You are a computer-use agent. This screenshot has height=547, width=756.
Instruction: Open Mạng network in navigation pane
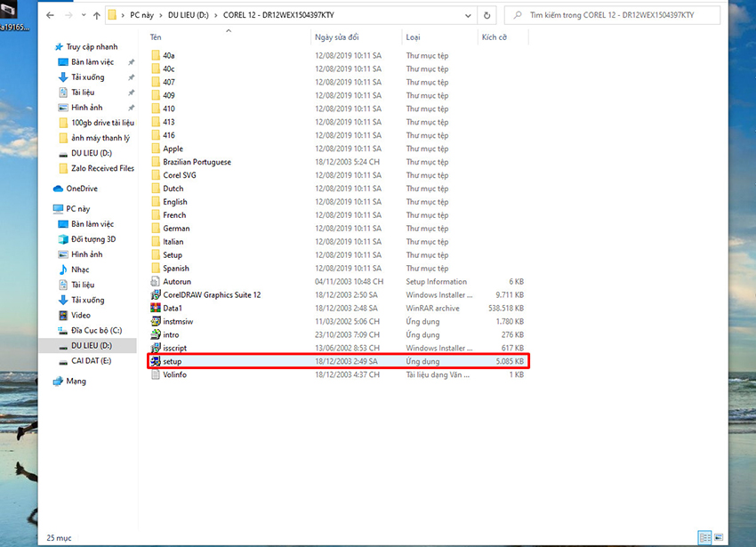(76, 381)
